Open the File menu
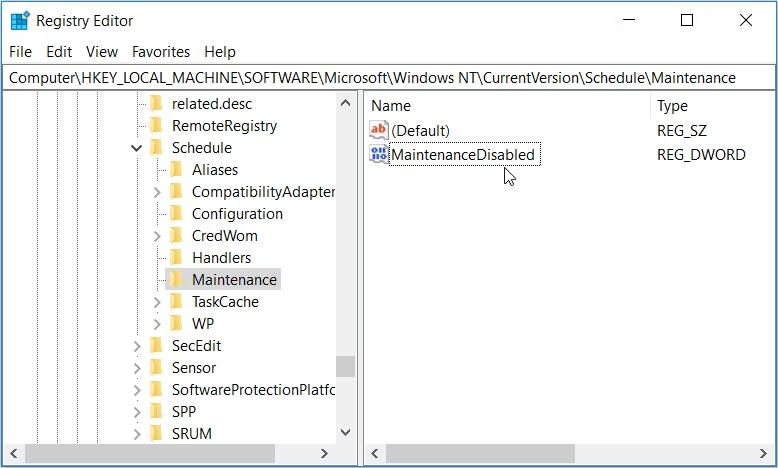Image resolution: width=778 pixels, height=468 pixels. tap(20, 52)
